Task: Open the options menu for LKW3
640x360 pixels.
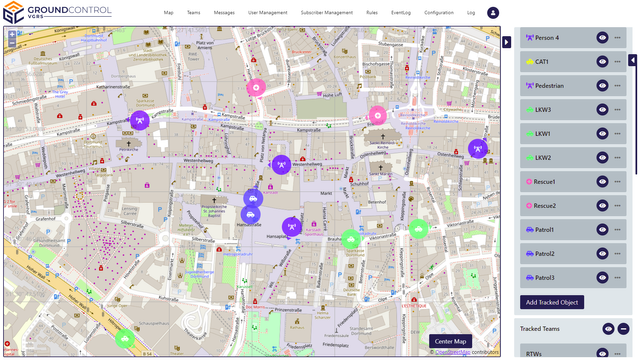Action: (x=617, y=110)
